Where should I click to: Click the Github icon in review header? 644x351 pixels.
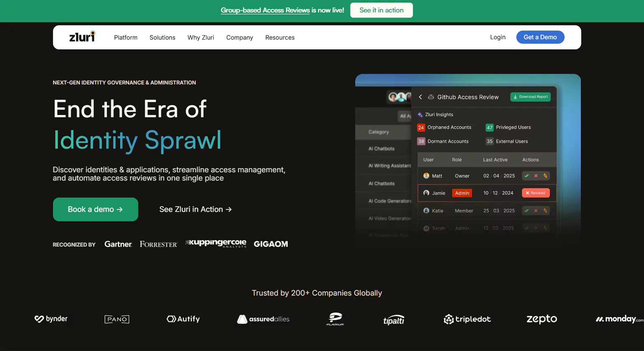(x=431, y=97)
